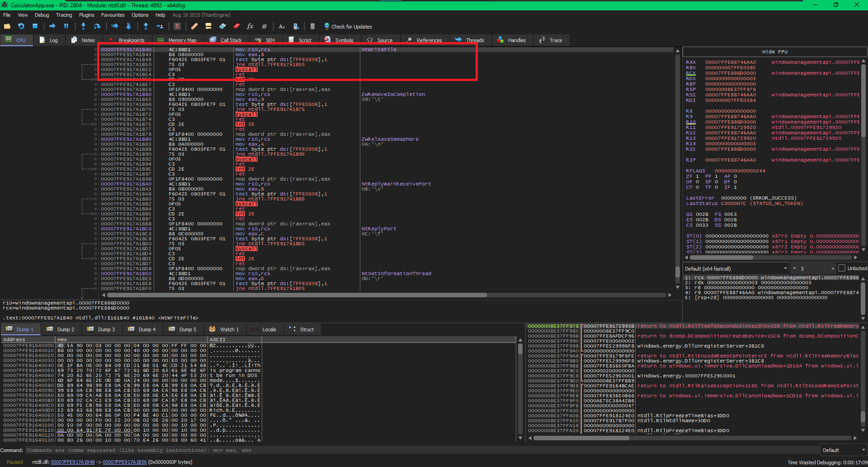Toggle the Hide FPU button

[x=774, y=52]
